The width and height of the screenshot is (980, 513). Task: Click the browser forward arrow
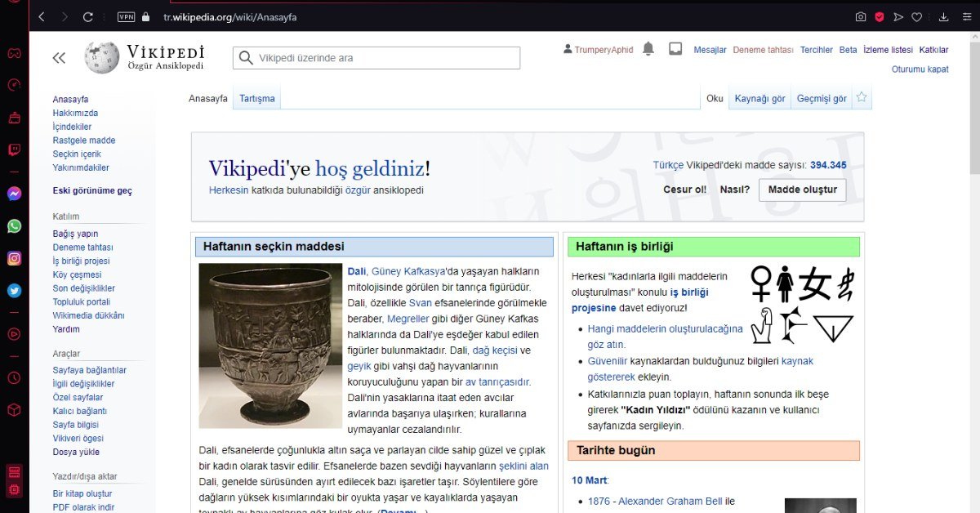coord(65,16)
